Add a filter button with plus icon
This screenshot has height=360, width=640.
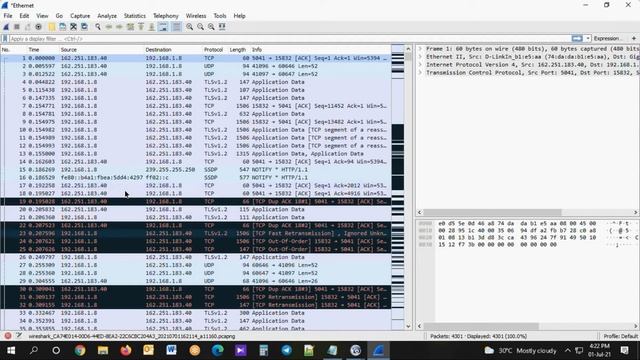click(x=634, y=38)
